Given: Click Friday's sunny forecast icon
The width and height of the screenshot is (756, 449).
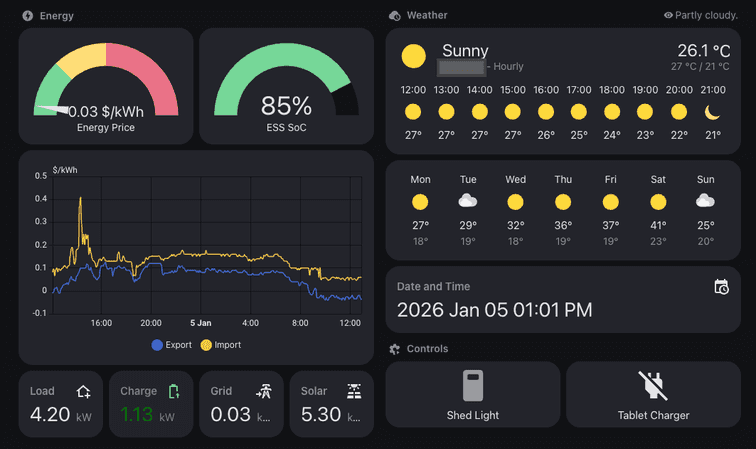Looking at the screenshot, I should click(x=611, y=202).
